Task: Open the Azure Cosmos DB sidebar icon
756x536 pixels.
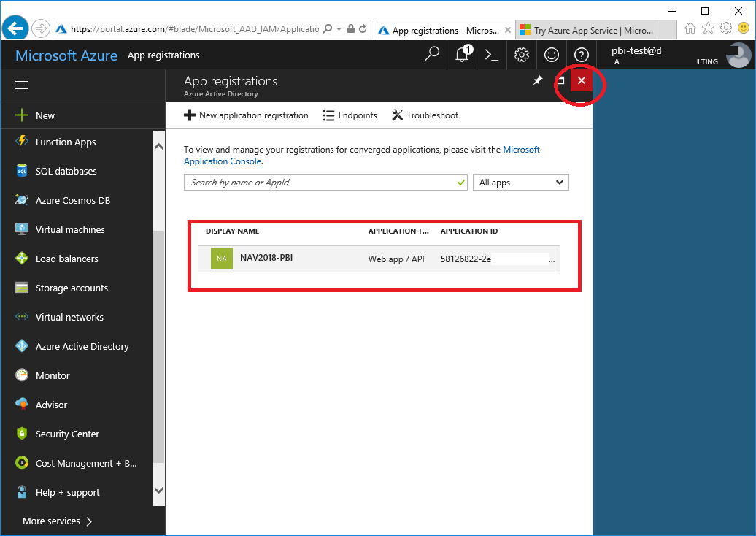Action: coord(22,200)
